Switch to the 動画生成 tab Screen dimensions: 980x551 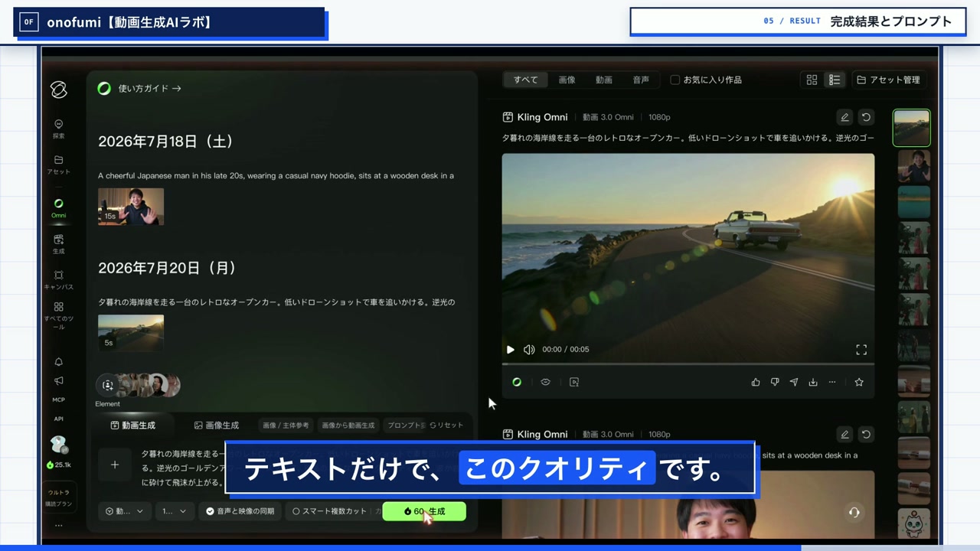pyautogui.click(x=133, y=425)
